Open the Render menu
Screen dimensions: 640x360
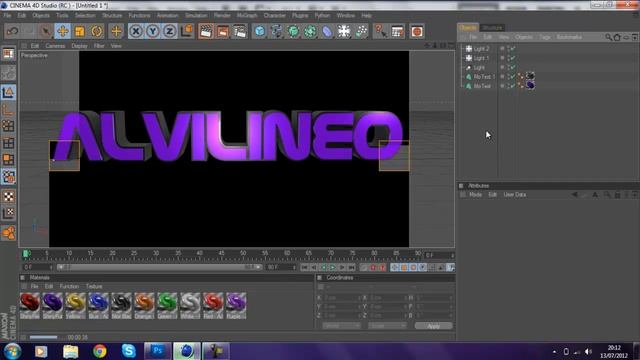click(222, 16)
